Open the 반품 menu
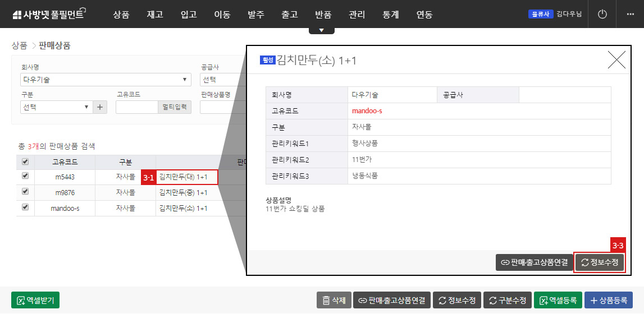 click(x=323, y=15)
